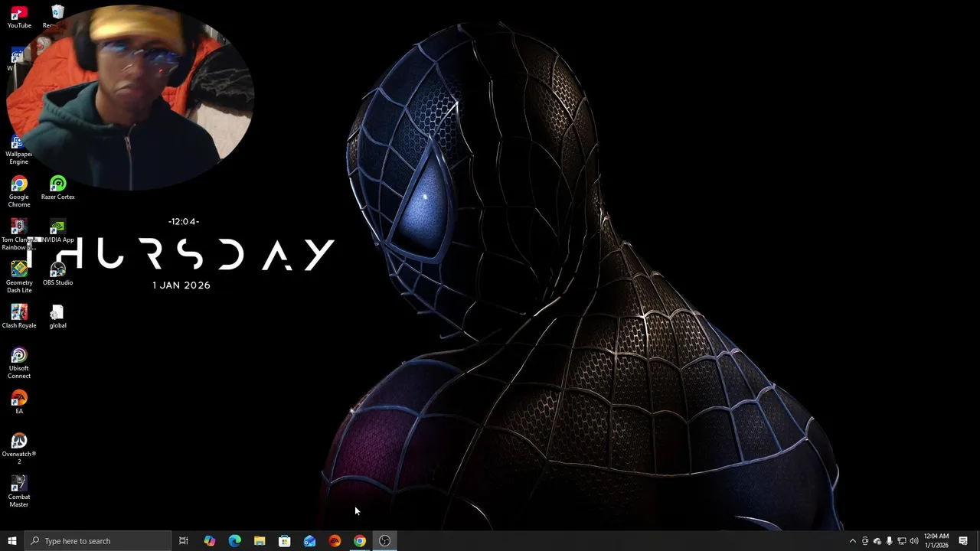
Task: Switch to Chrome on the taskbar
Action: tap(360, 541)
